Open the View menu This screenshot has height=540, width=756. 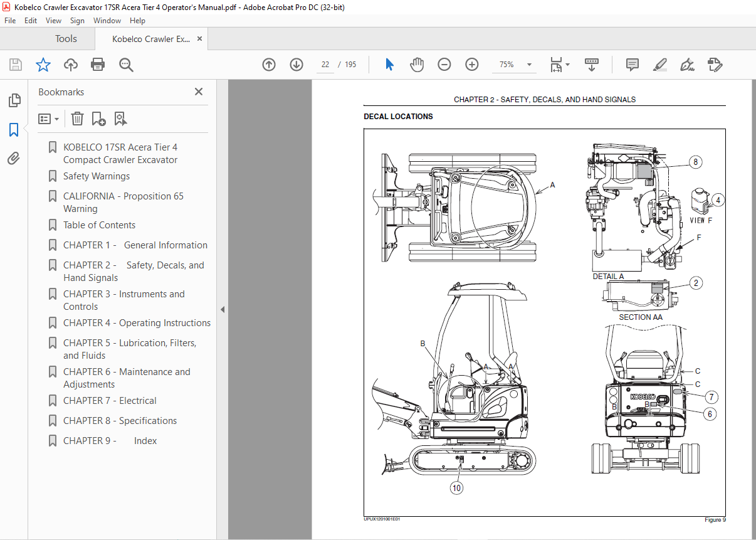(x=53, y=21)
